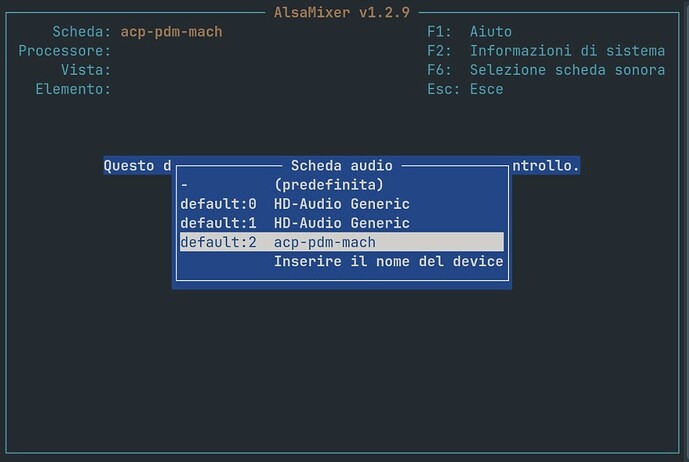Click the "Elemento:" label

pos(73,89)
